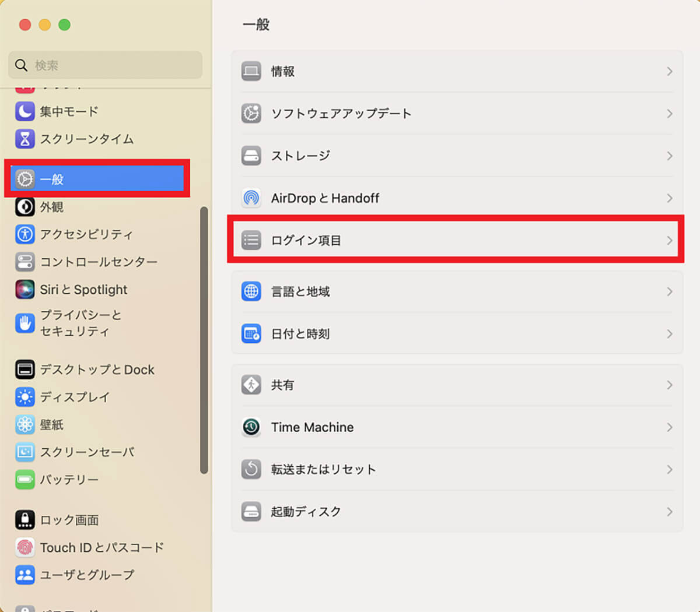
Task: Open アクセシビリティ via its sidebar icon
Action: 24,234
